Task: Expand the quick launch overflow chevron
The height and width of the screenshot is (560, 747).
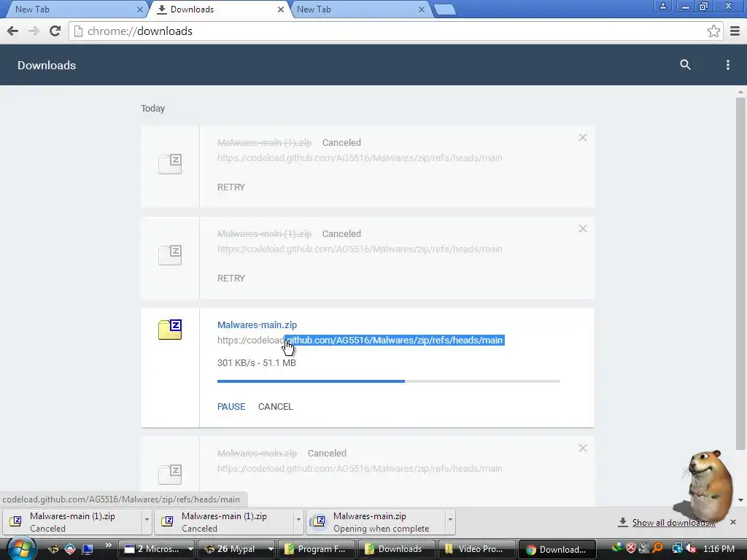Action: pos(108,545)
